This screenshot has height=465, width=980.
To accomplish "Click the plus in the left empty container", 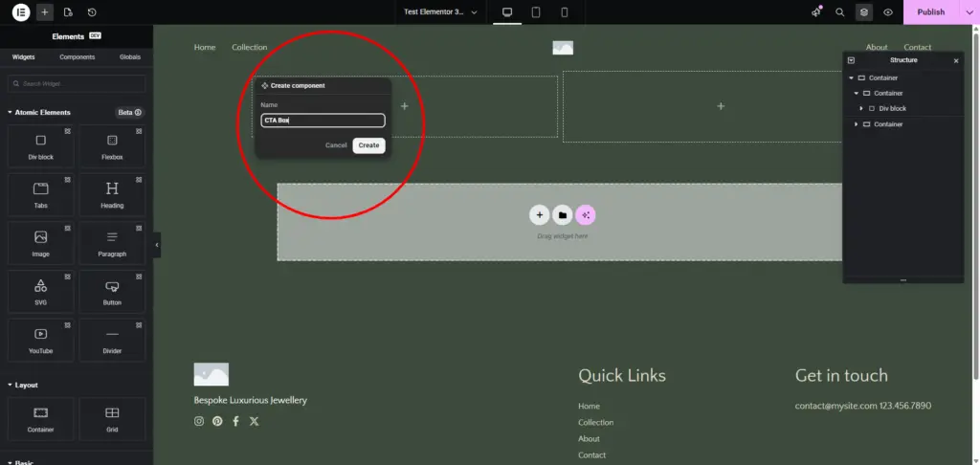I will (x=405, y=106).
